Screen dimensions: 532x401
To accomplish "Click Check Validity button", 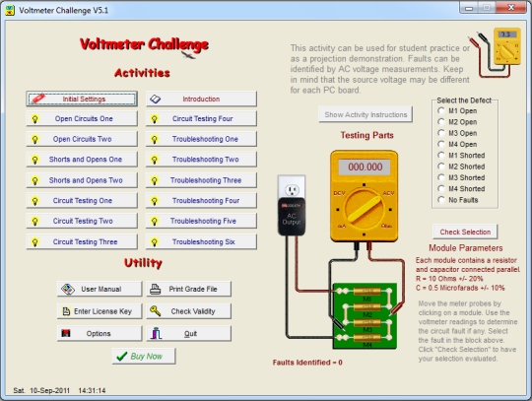I will pos(188,311).
